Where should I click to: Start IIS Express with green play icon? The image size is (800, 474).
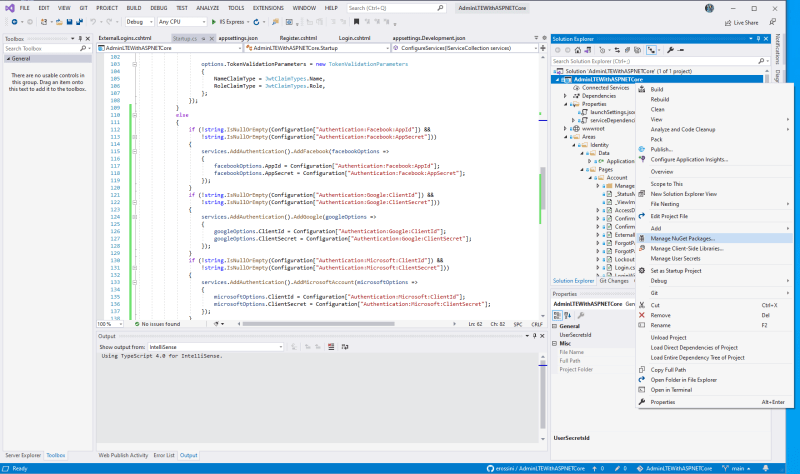(x=214, y=22)
